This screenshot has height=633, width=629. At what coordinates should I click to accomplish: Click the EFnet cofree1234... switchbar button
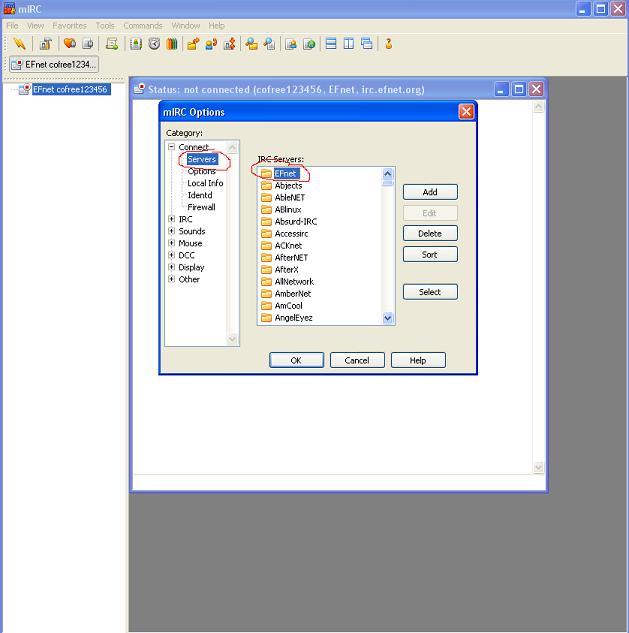pyautogui.click(x=54, y=64)
